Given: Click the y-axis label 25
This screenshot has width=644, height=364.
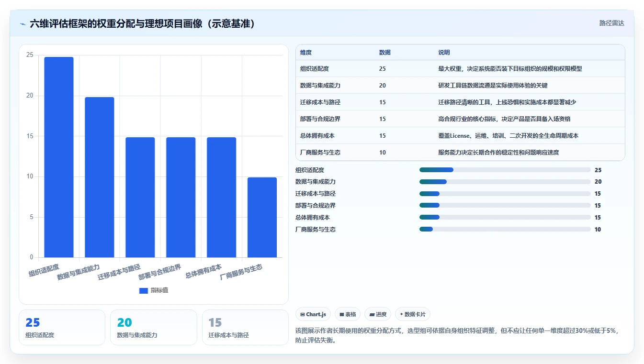Looking at the screenshot, I should (30, 55).
